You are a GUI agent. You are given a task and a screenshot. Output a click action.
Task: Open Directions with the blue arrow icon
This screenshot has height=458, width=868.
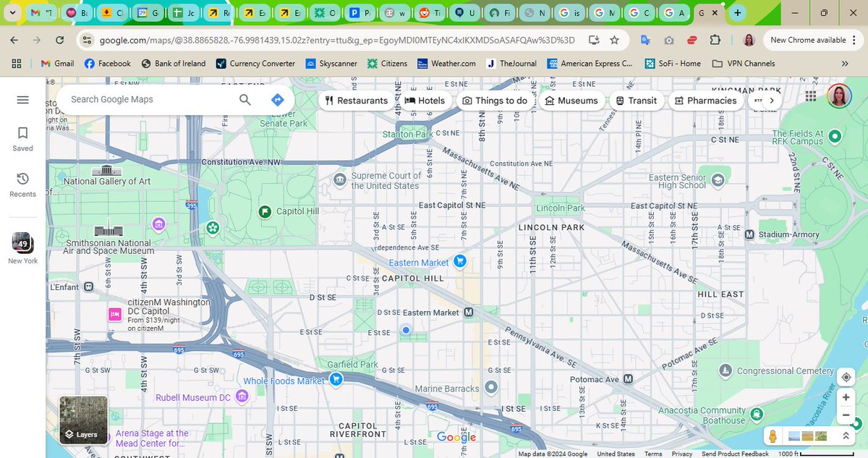pyautogui.click(x=277, y=100)
